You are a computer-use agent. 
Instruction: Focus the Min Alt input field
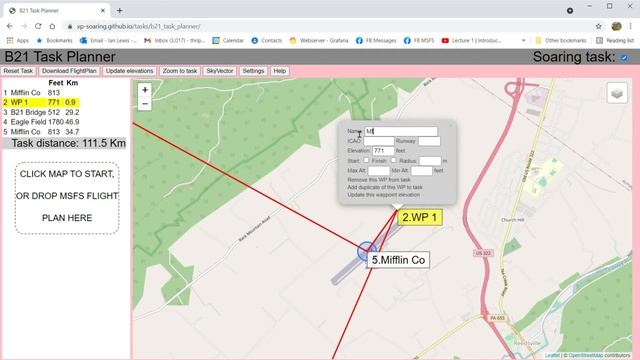[422, 171]
